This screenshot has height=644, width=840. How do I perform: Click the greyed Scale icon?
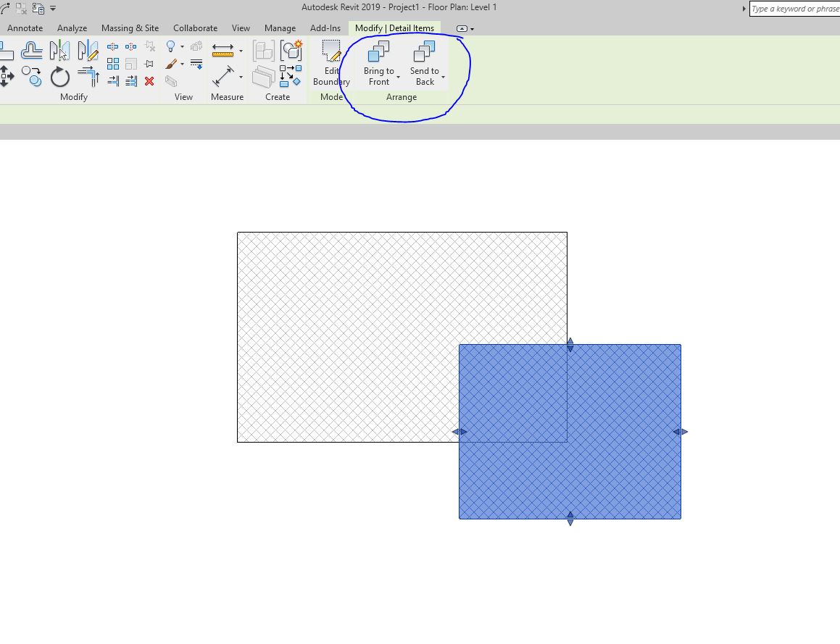point(130,64)
